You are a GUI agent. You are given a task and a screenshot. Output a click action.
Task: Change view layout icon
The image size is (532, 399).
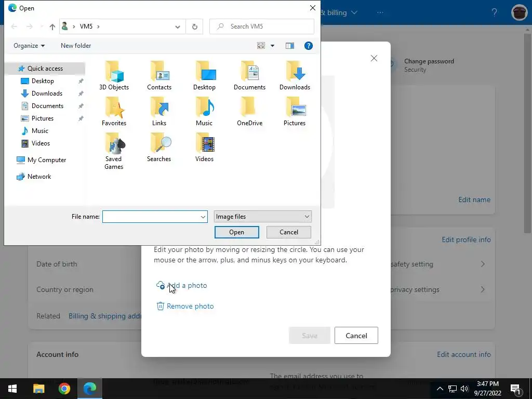click(x=261, y=46)
